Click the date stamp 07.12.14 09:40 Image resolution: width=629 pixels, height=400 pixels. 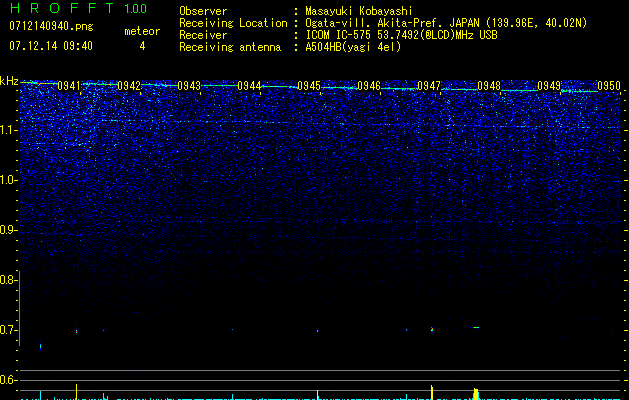coord(51,46)
